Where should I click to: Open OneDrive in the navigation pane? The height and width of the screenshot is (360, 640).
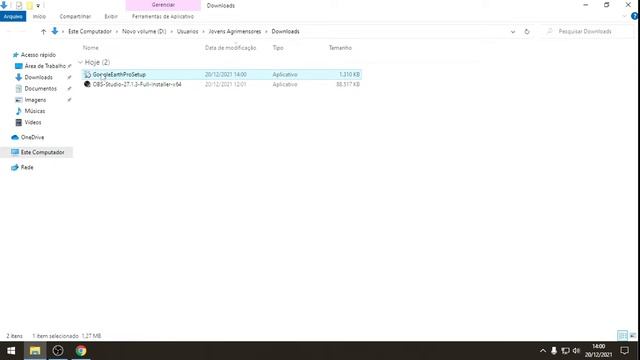point(32,137)
